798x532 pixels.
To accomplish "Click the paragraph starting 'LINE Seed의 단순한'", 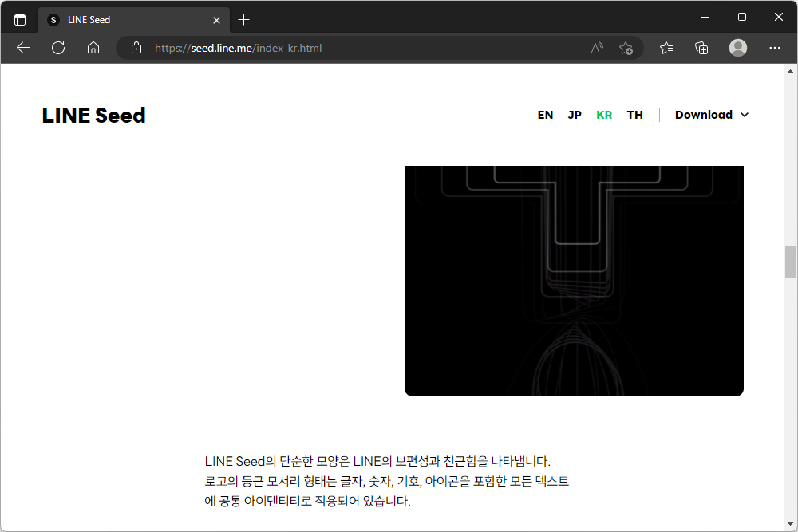I will [387, 481].
